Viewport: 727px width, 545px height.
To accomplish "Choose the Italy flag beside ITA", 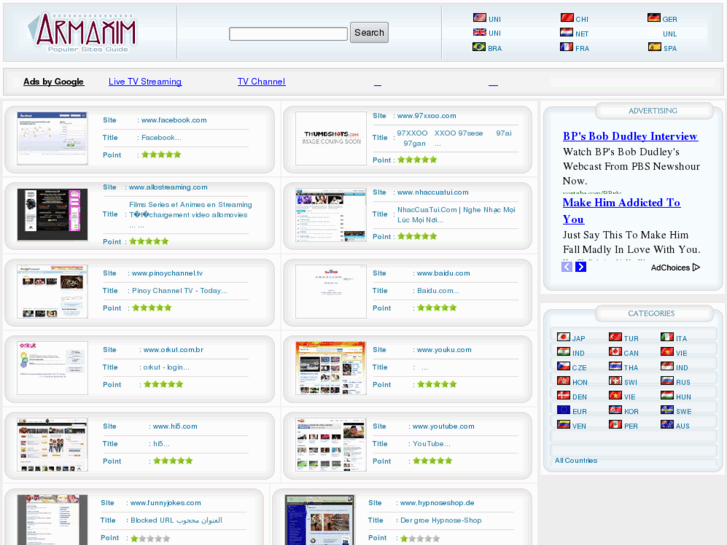I will [x=667, y=337].
